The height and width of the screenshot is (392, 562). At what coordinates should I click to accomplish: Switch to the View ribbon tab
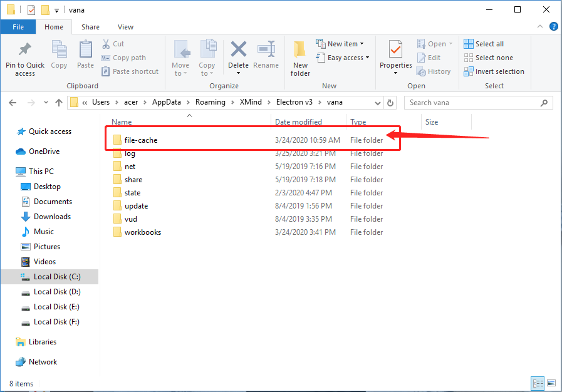(x=125, y=27)
